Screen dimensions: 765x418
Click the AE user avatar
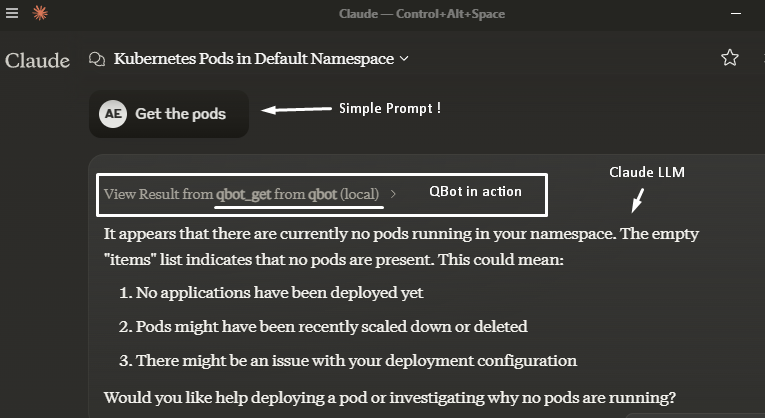pyautogui.click(x=113, y=114)
